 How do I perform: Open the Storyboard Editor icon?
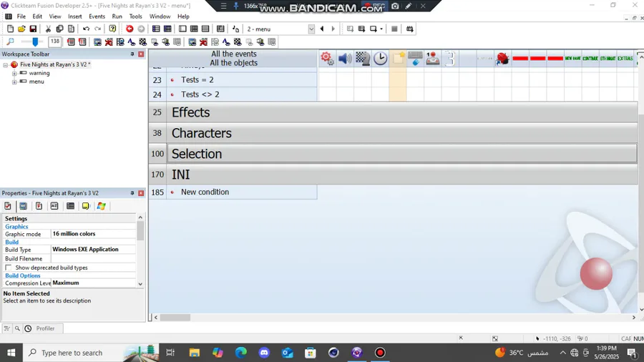click(156, 29)
